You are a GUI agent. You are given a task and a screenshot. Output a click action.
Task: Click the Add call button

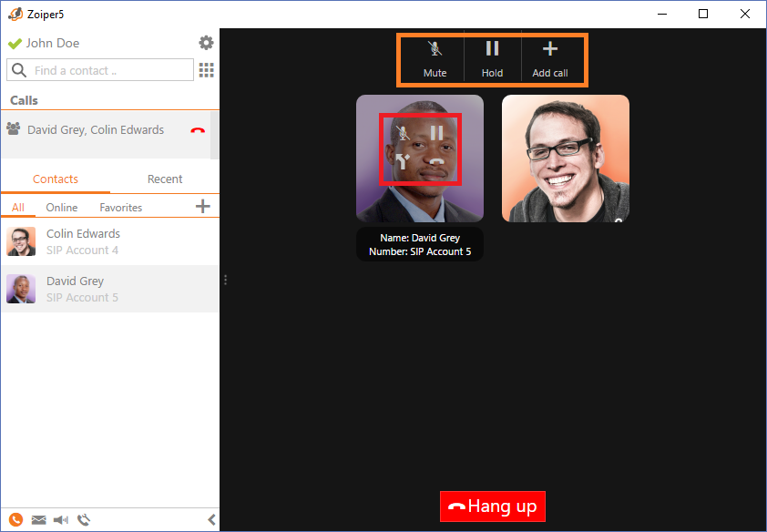(x=549, y=59)
